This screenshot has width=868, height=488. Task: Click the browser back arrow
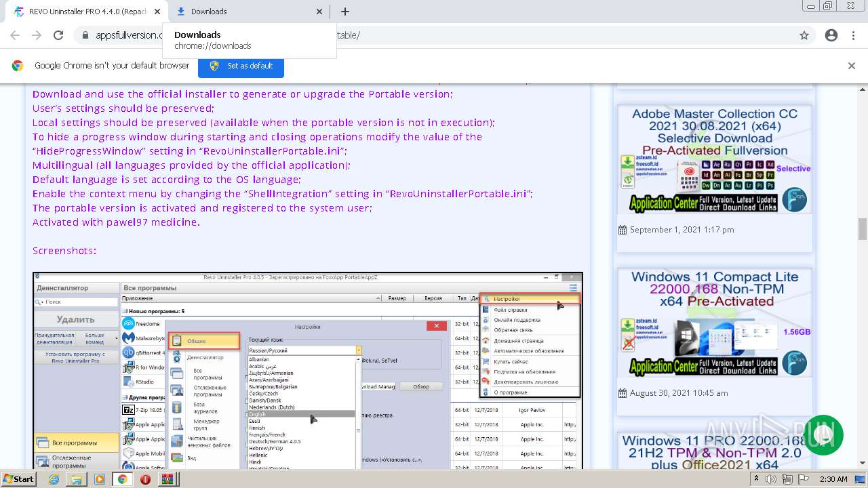[15, 35]
